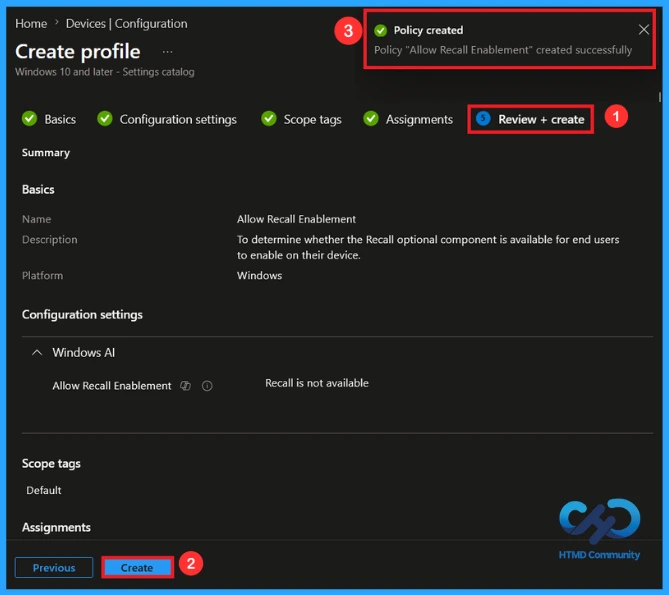The image size is (669, 595).
Task: Click the 'Assignments' section heading at bottom
Action: 56,528
